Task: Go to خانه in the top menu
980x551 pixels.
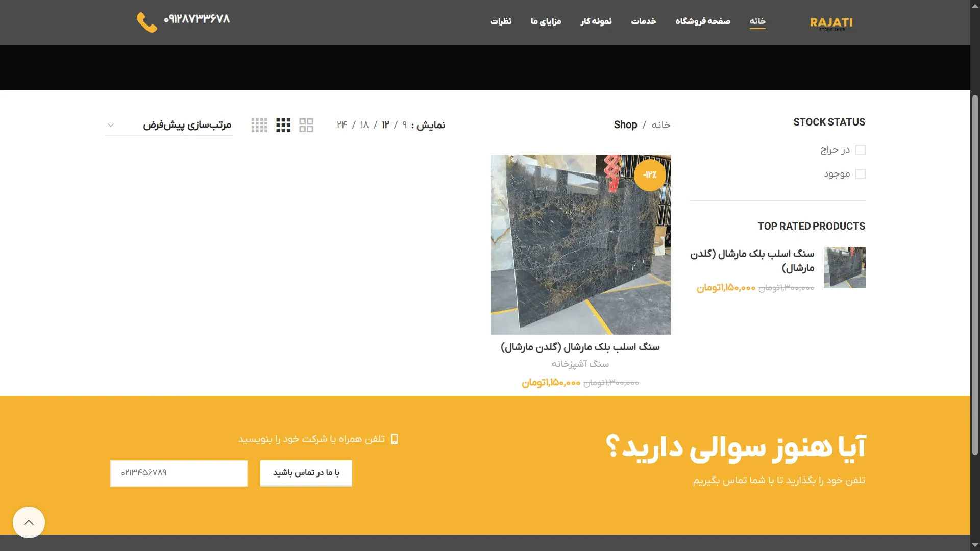Action: click(x=757, y=21)
